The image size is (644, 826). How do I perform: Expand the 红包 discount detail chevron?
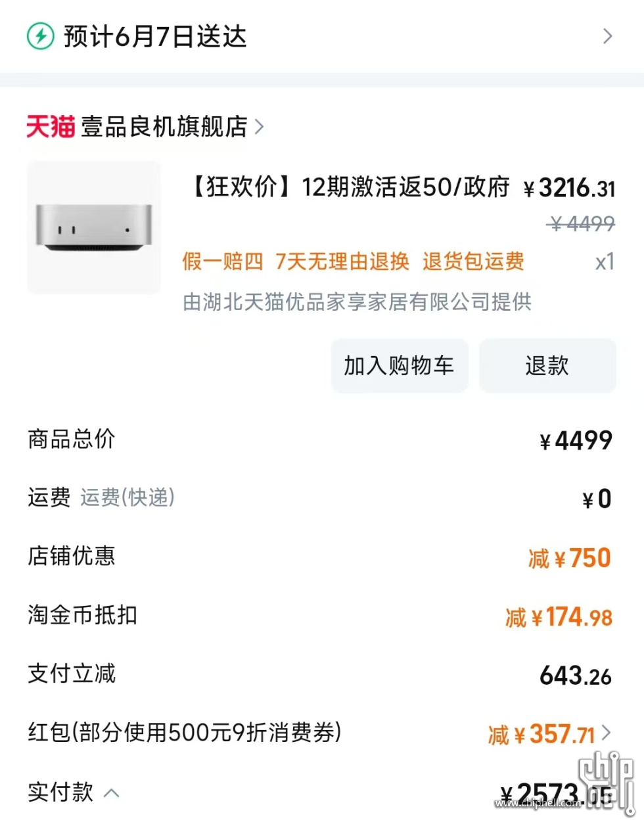click(x=606, y=732)
